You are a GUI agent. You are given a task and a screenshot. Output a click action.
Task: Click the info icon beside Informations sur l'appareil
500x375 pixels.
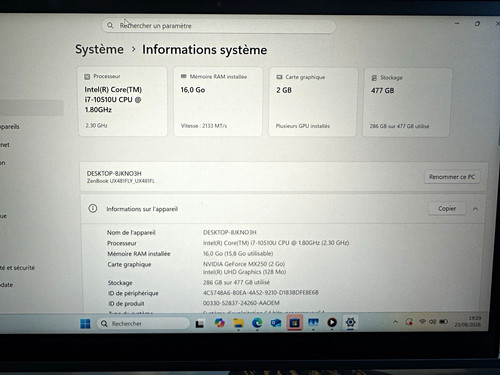(93, 209)
